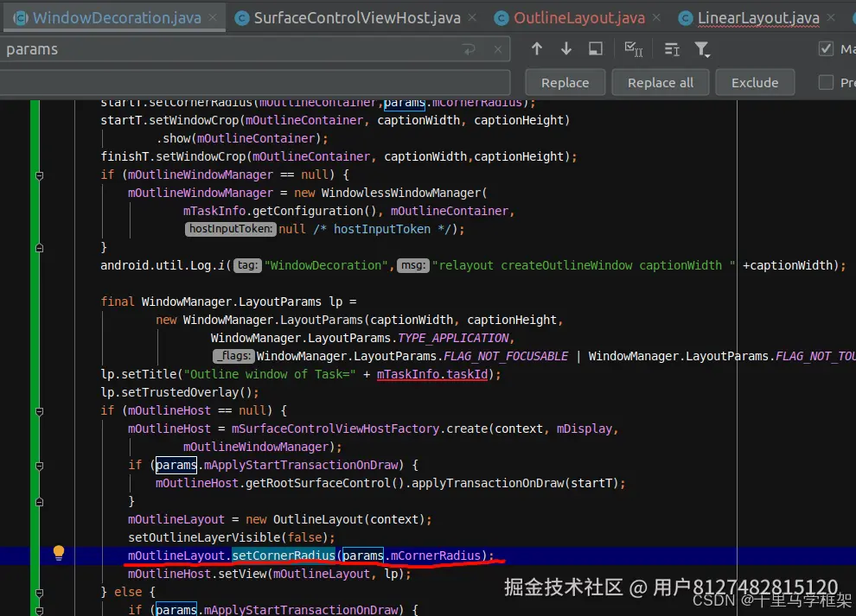Image resolution: width=856 pixels, height=616 pixels.
Task: Click 'applyTransactionOnDraw' method call
Action: [x=488, y=483]
